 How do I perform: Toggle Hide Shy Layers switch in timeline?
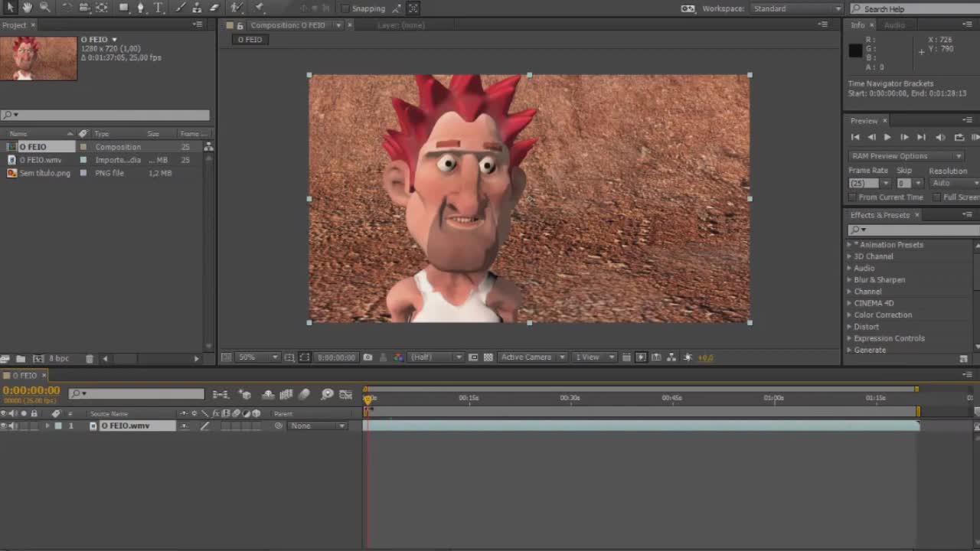268,394
